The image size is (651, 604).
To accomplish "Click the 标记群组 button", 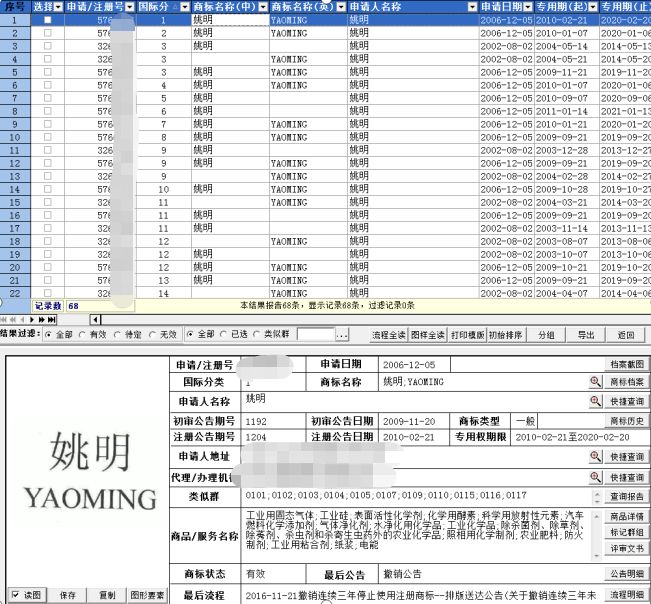I will (627, 532).
